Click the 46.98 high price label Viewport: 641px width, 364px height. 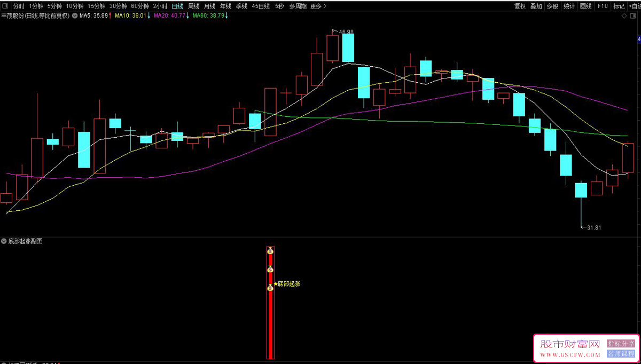point(346,31)
